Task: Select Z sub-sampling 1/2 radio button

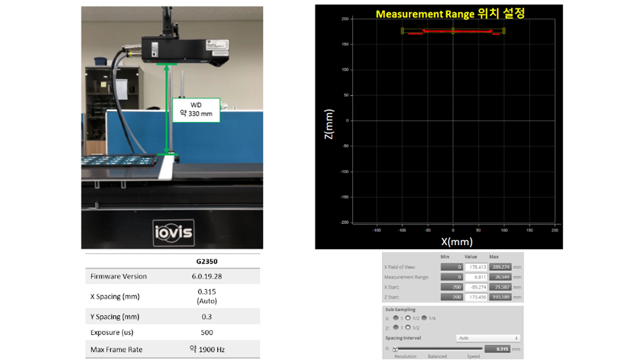Action: [x=408, y=327]
